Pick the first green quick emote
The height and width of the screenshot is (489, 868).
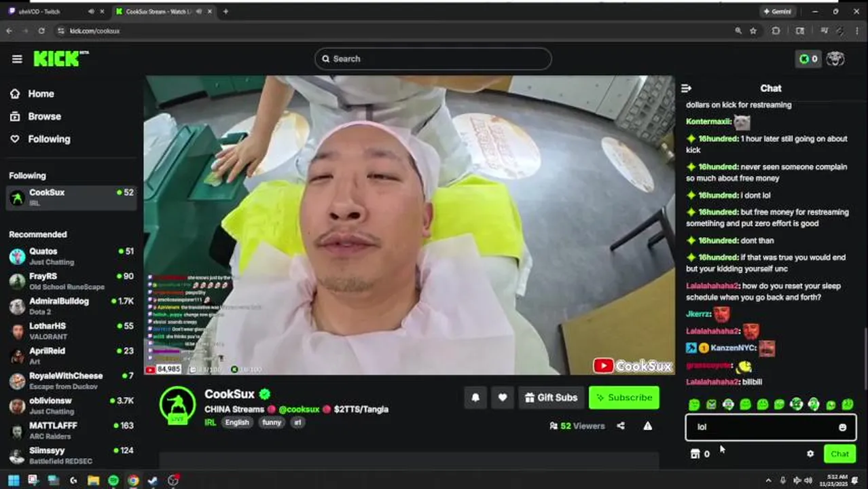694,405
